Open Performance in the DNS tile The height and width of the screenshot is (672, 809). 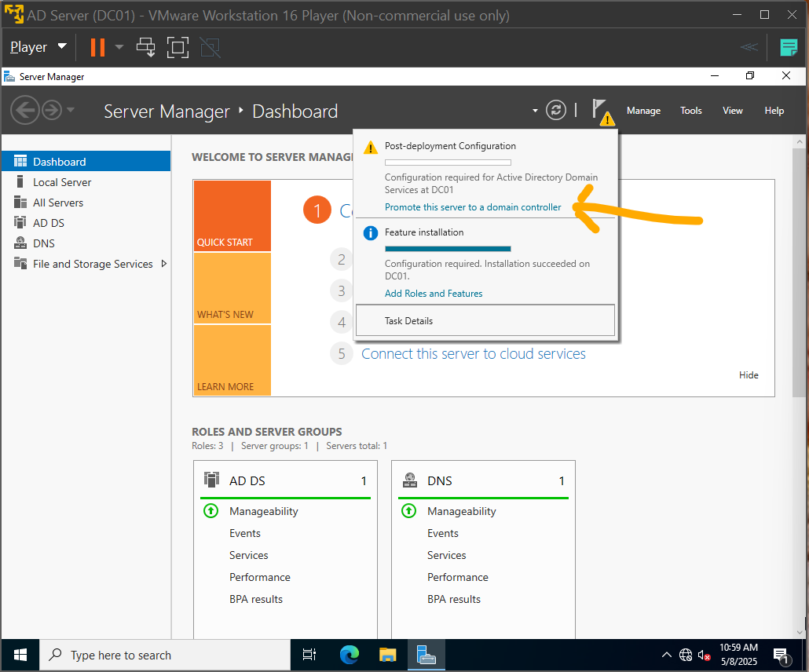click(x=458, y=577)
